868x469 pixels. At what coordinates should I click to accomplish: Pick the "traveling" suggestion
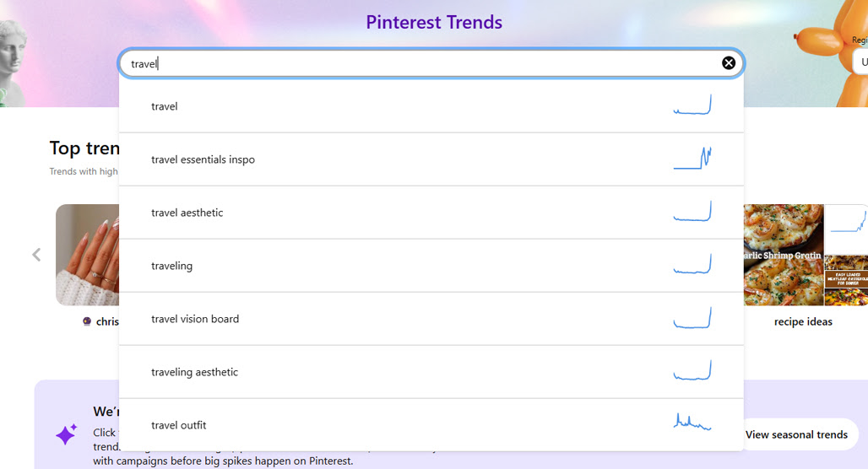click(431, 266)
